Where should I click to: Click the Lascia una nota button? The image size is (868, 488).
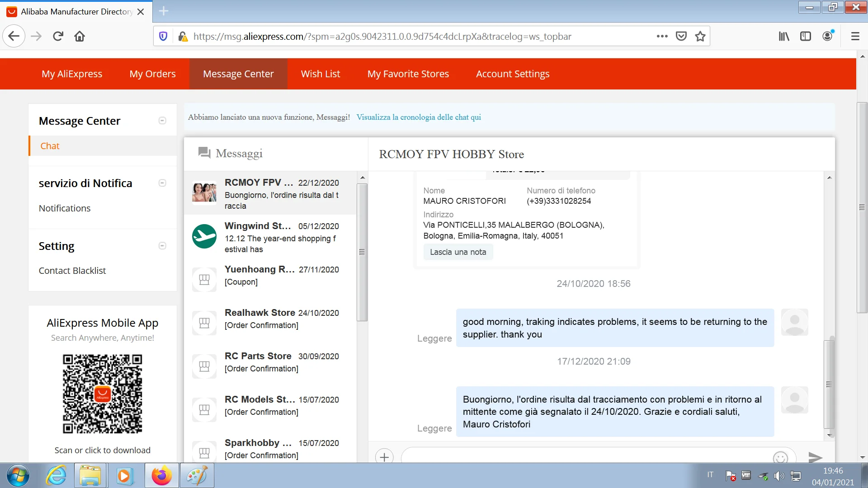[458, 252]
